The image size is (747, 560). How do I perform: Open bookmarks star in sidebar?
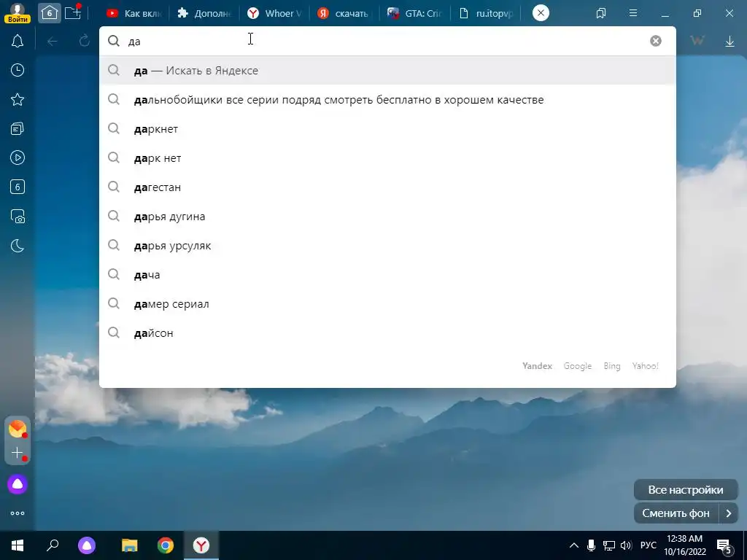[x=18, y=99]
